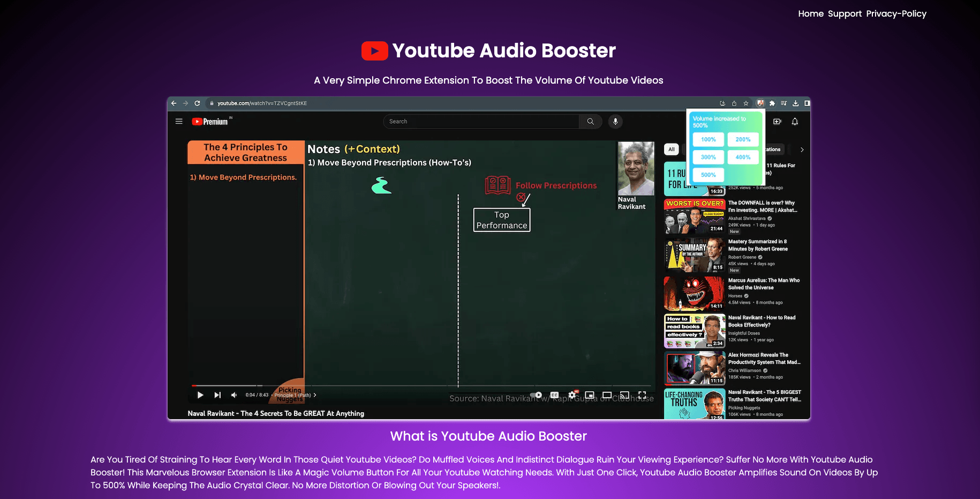Viewport: 980px width, 499px height.
Task: Start voice search with the microphone
Action: click(615, 122)
